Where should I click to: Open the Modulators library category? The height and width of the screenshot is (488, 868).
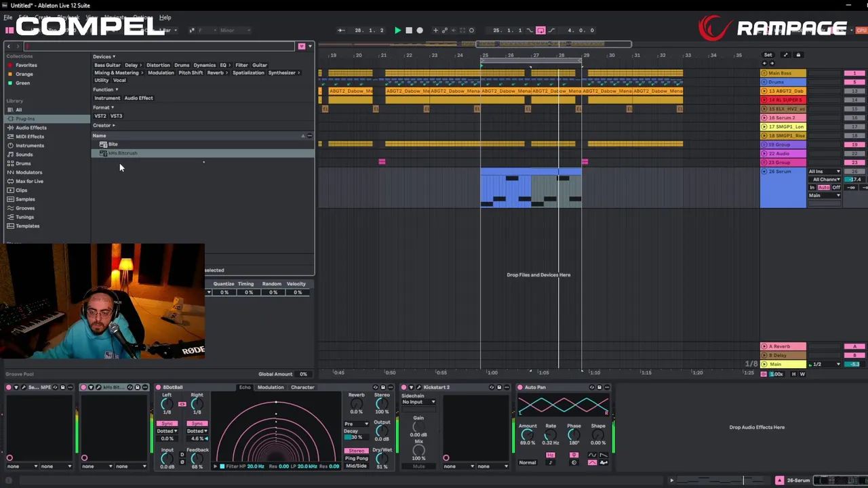28,172
